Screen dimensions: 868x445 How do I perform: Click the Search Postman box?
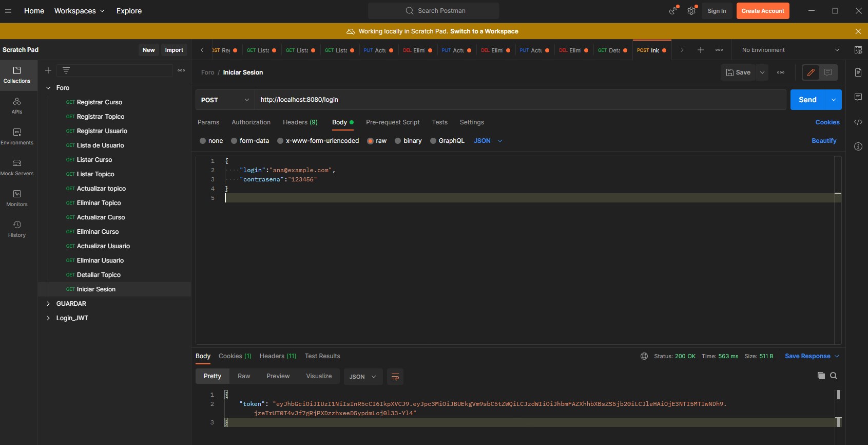(x=434, y=11)
